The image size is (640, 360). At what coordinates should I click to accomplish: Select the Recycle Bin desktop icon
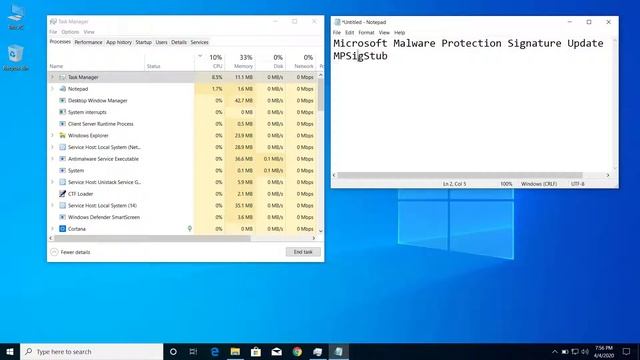click(16, 58)
